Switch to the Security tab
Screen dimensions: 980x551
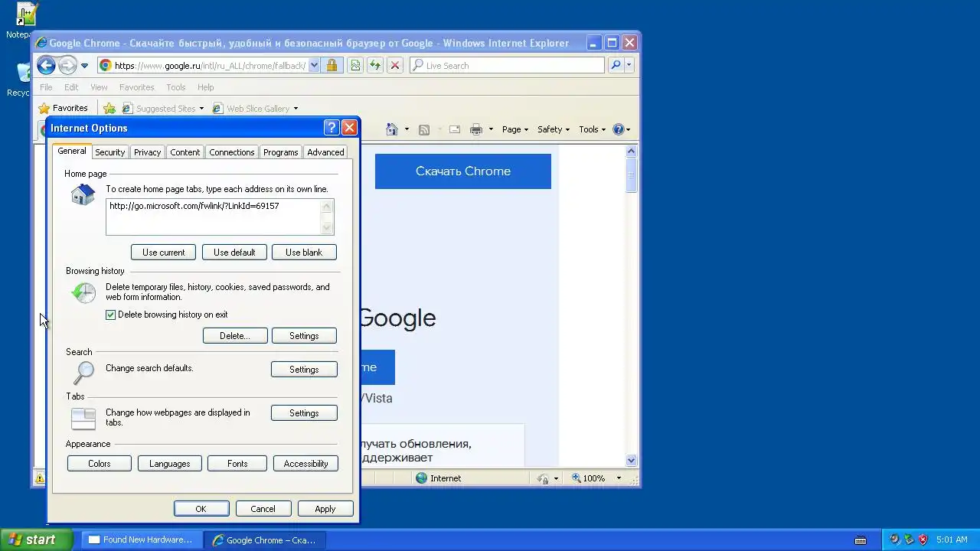pyautogui.click(x=109, y=152)
